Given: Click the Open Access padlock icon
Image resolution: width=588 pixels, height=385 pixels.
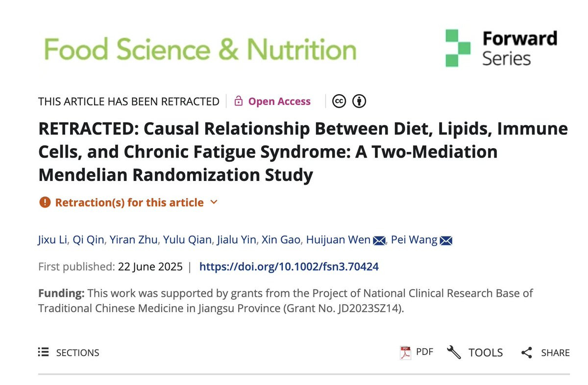Looking at the screenshot, I should pyautogui.click(x=239, y=102).
